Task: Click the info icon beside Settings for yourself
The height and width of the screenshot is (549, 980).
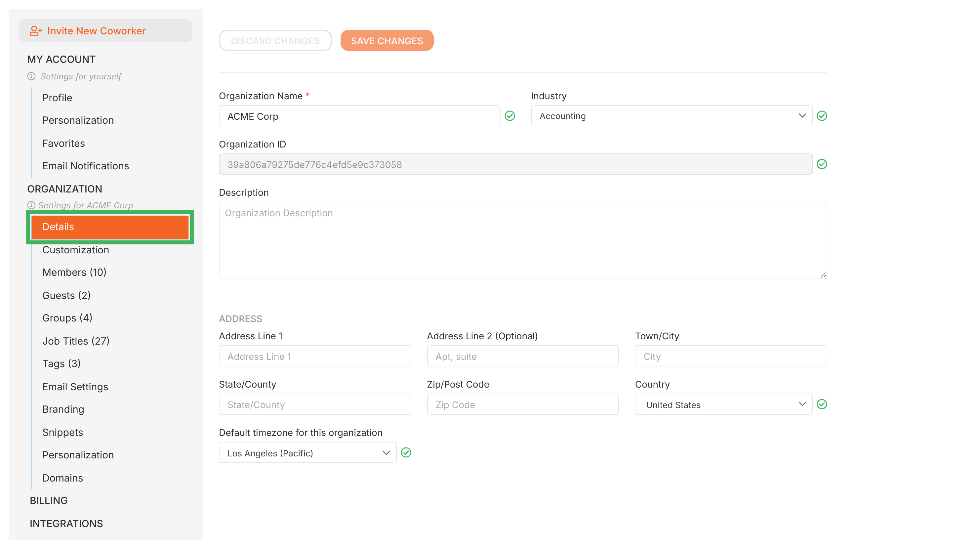Action: coord(31,76)
